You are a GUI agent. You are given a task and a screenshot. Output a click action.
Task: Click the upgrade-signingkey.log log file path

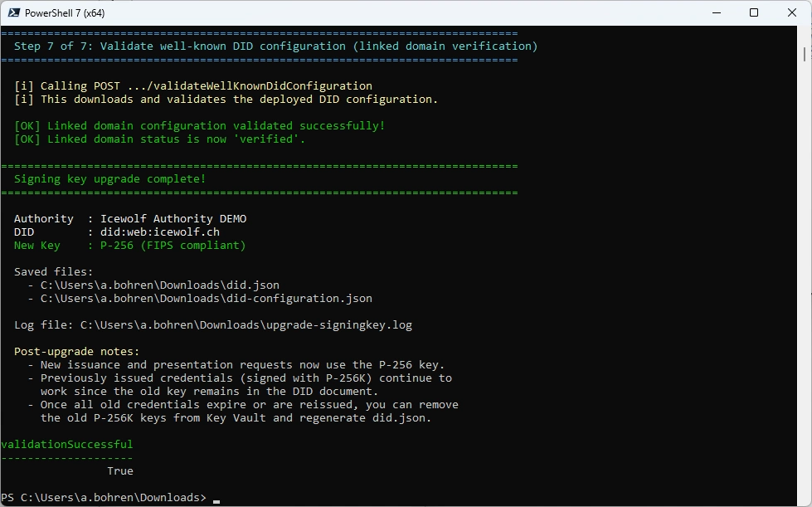(246, 324)
